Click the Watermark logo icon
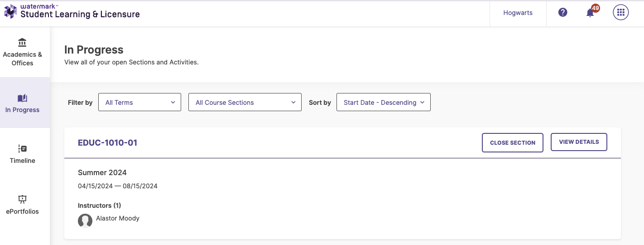 [x=10, y=12]
